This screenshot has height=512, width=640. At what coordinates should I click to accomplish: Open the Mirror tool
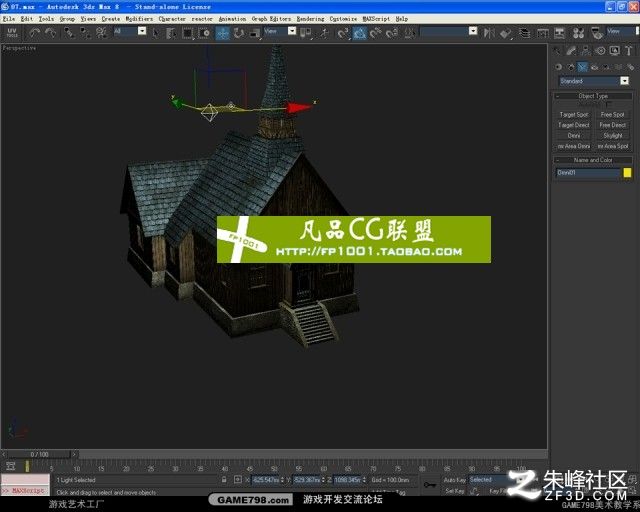pyautogui.click(x=489, y=33)
